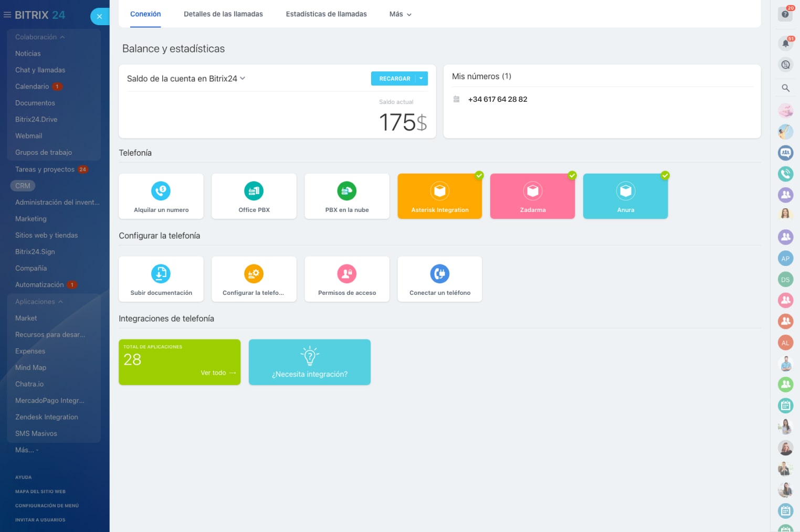This screenshot has width=800, height=532.
Task: Open the Alquilar un numero phone icon
Action: [x=161, y=191]
